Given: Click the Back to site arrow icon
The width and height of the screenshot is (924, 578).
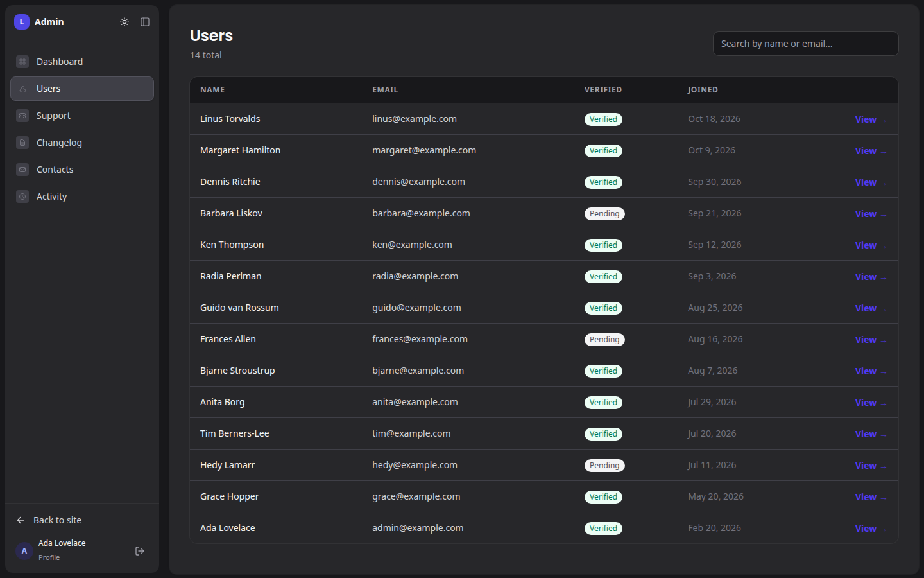Looking at the screenshot, I should (x=21, y=520).
